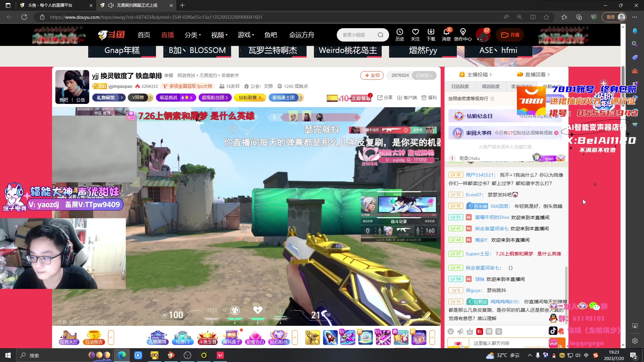Viewport: 644px width, 362px height.
Task: Open the 家园大事件 banner
Action: (505, 133)
